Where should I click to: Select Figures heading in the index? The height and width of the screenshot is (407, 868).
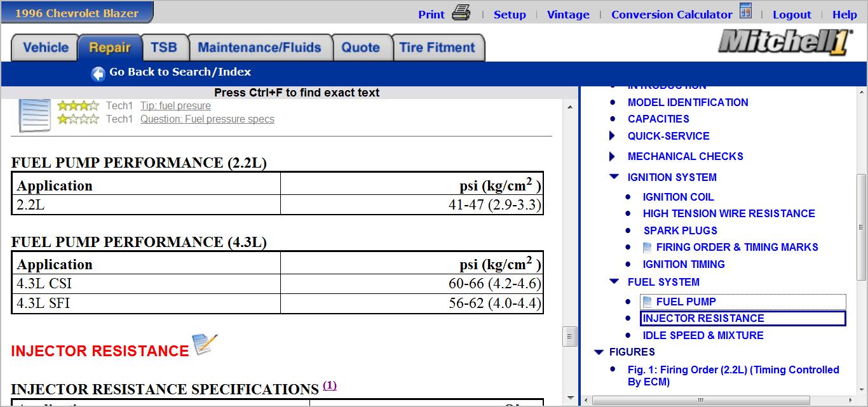tap(632, 352)
